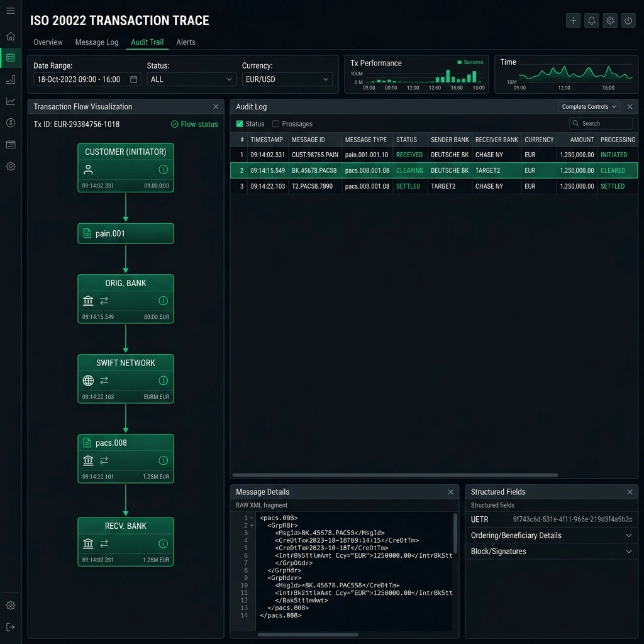Switch to the Message Log tab
Image resolution: width=644 pixels, height=644 pixels.
[96, 42]
